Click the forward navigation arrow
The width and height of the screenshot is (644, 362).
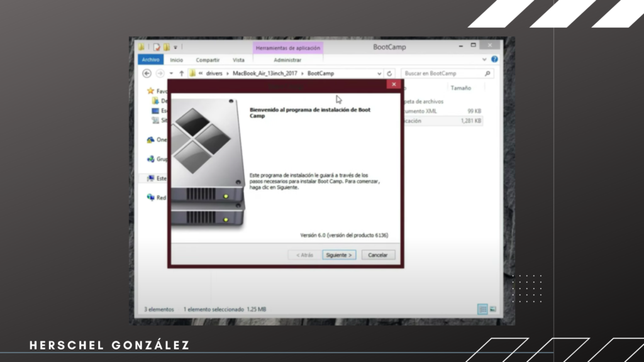pos(160,74)
